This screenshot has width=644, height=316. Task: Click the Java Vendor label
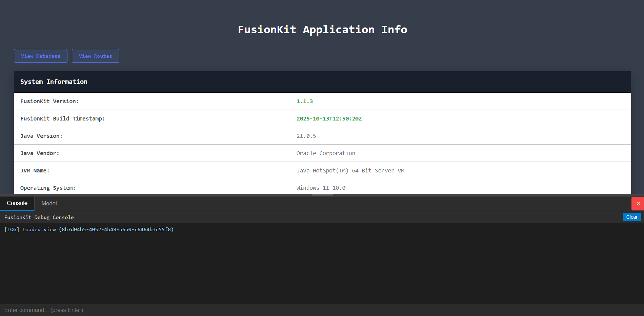(x=40, y=153)
